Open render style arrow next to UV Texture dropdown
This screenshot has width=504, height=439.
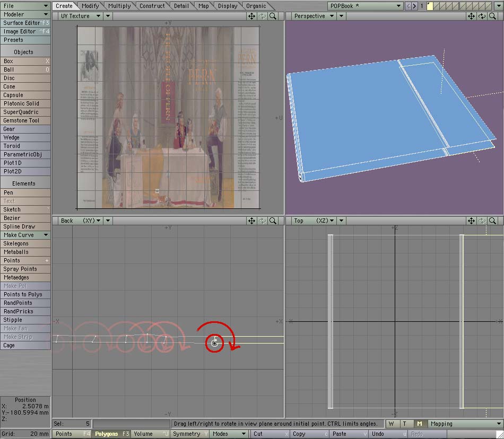pyautogui.click(x=108, y=16)
